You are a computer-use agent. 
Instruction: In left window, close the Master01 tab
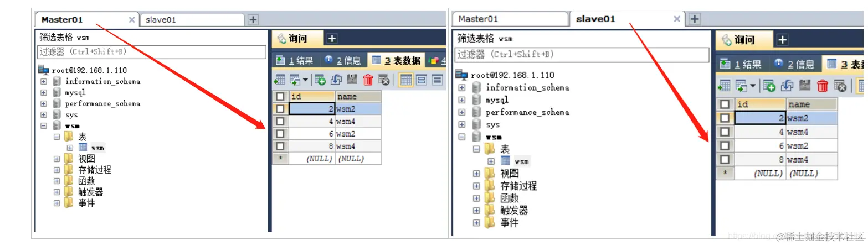[x=132, y=19]
